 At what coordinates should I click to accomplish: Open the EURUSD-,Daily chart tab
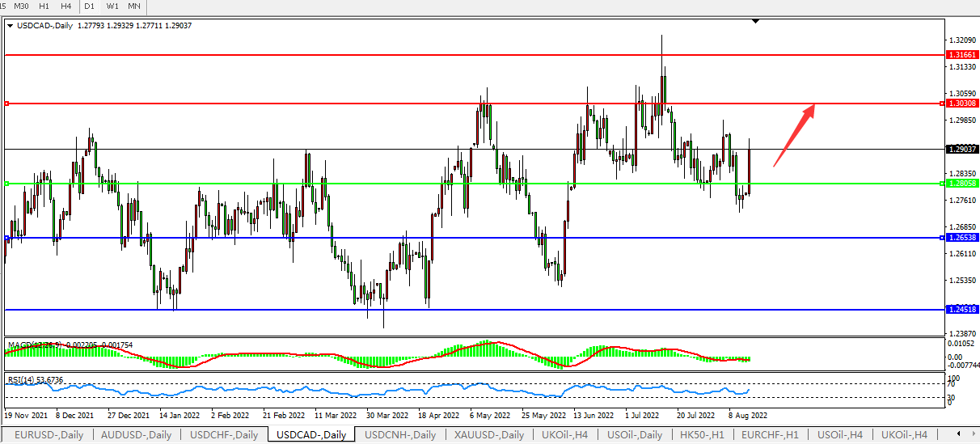(49, 435)
